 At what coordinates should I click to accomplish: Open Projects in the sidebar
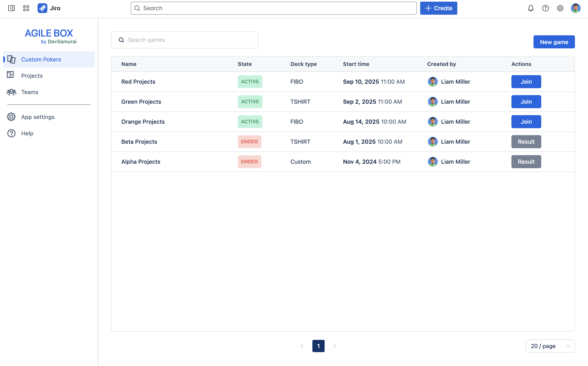[x=32, y=76]
